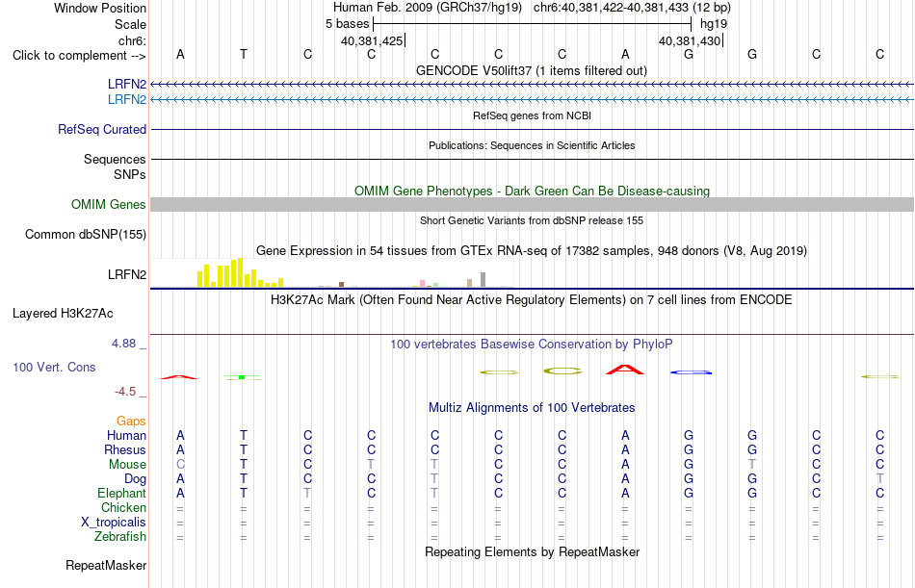Click the Mouse species label
This screenshot has height=588, width=915.
[x=127, y=464]
